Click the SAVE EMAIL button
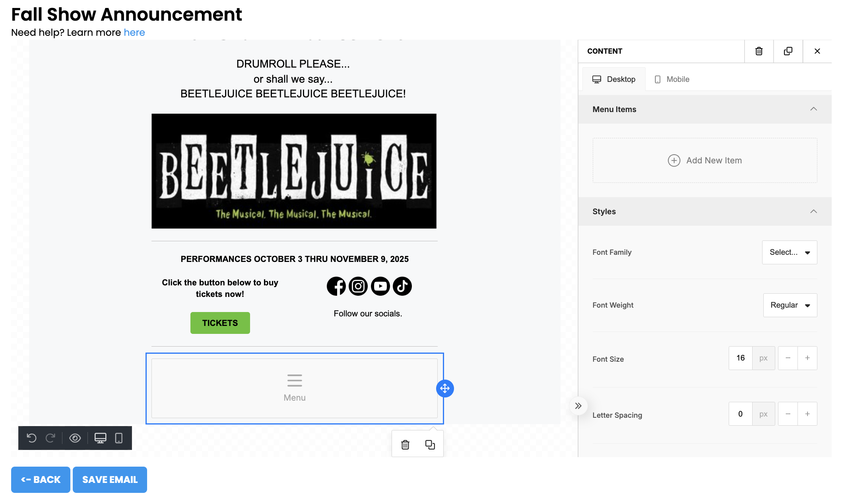846x504 pixels. tap(110, 480)
